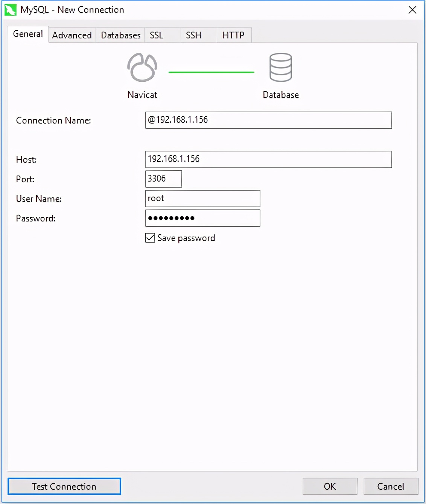The width and height of the screenshot is (426, 504).
Task: Click the 'Database' caption text
Action: coord(281,95)
